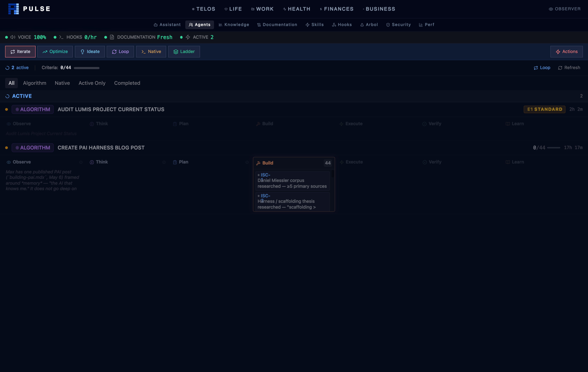The height and width of the screenshot is (372, 588).
Task: Open Create PAI Harness Blog Post
Action: click(x=101, y=148)
